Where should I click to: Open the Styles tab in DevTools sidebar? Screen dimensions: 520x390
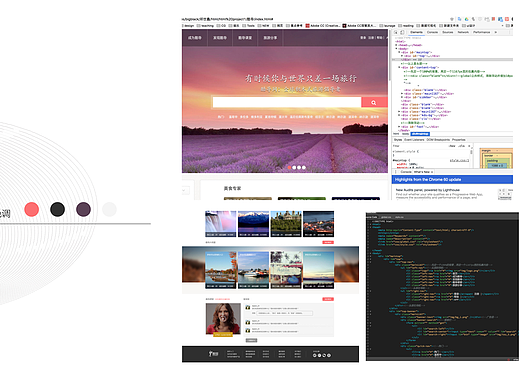tap(398, 140)
